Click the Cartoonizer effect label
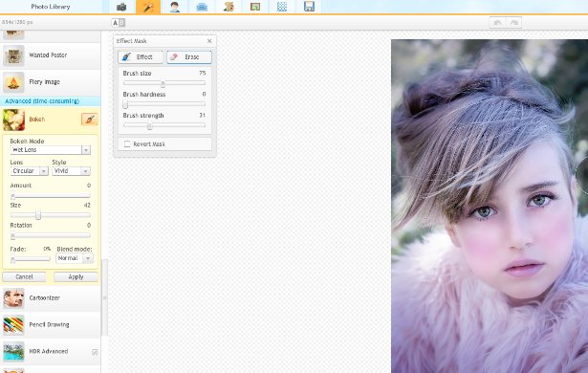 point(44,298)
